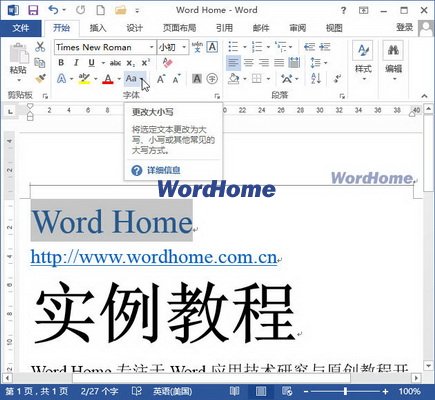Click the zoom slider handle
Image resolution: width=435 pixels, height=400 pixels.
[346, 391]
